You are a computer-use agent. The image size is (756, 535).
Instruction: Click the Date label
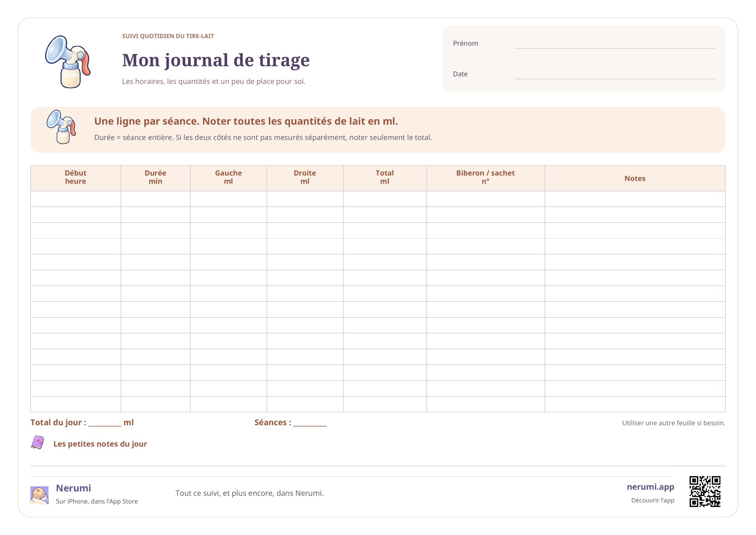tap(460, 74)
